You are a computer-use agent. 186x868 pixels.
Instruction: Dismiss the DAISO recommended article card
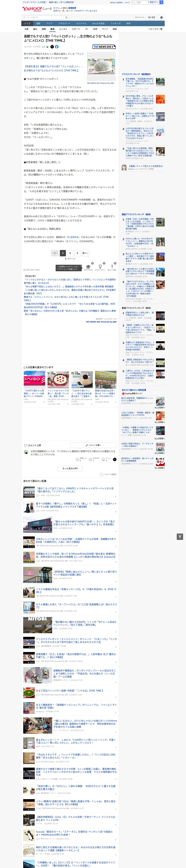(x=44, y=402)
